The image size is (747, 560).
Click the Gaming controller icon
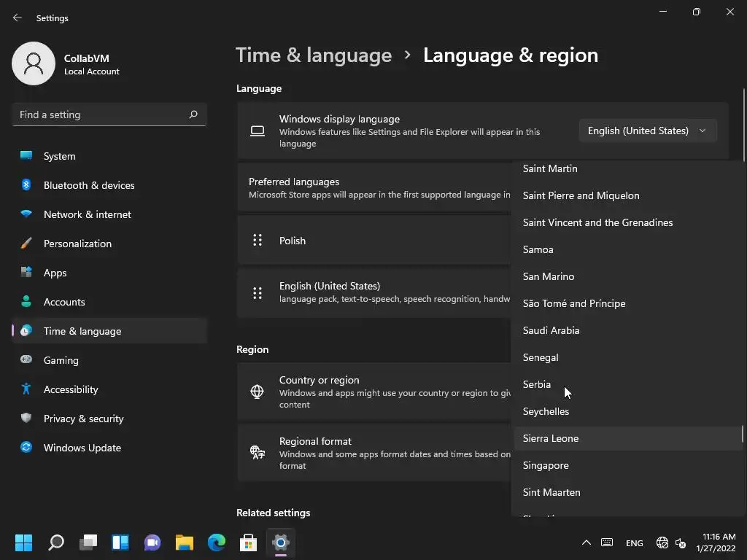(x=26, y=359)
